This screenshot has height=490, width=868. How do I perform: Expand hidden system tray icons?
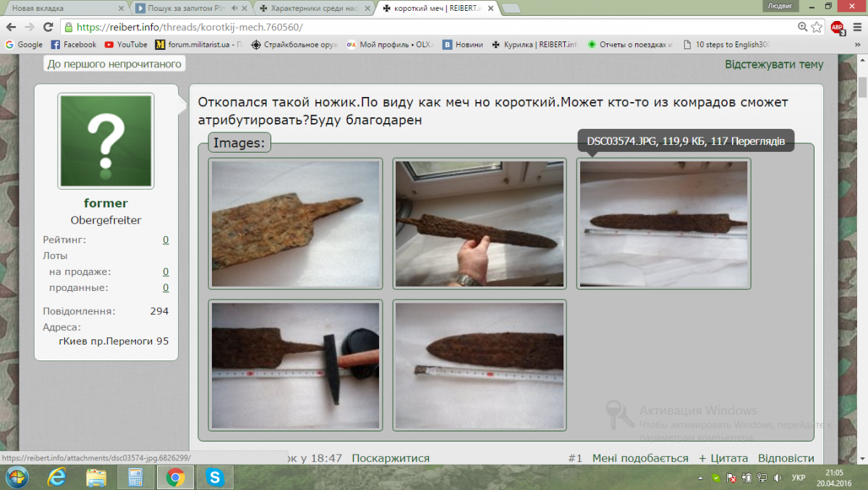coord(701,478)
